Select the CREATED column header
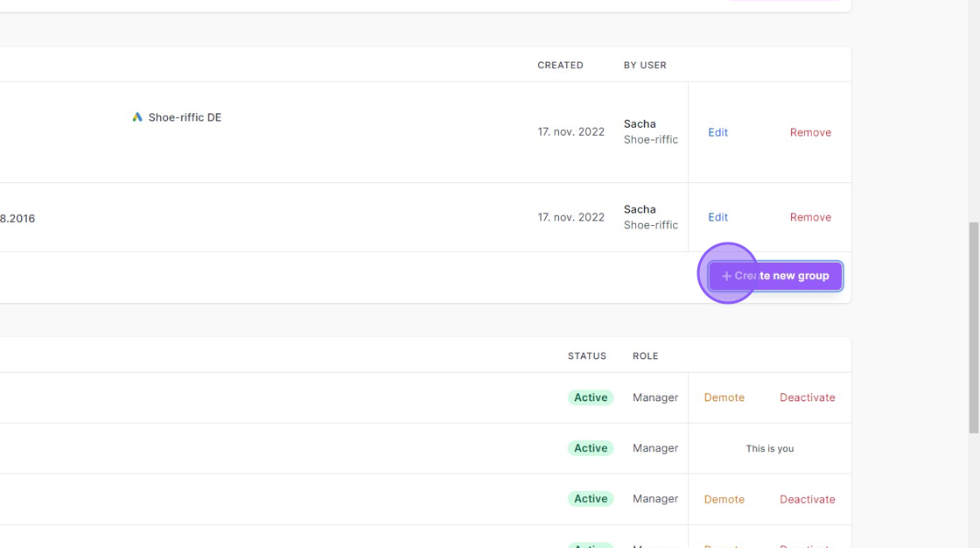 pos(560,65)
